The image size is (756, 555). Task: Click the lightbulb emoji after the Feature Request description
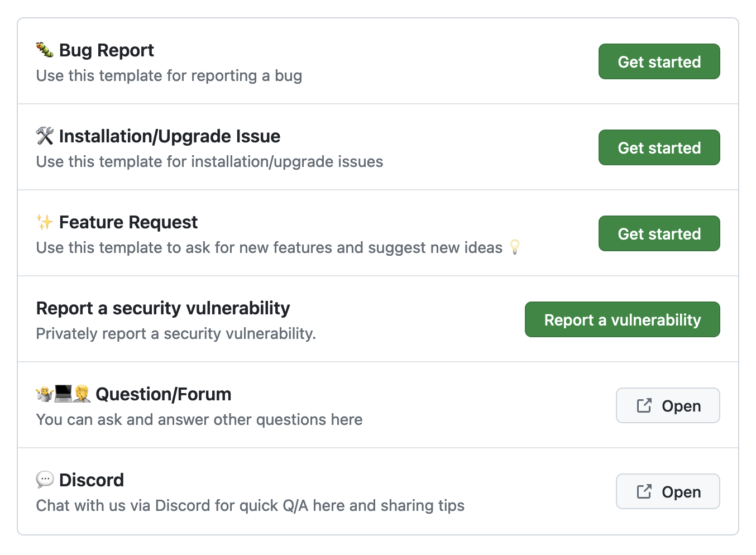[515, 247]
